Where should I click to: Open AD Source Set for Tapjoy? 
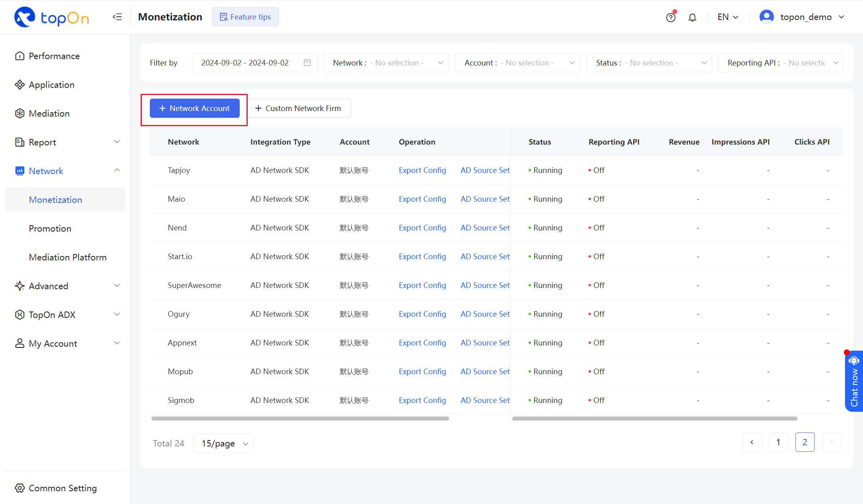click(485, 170)
